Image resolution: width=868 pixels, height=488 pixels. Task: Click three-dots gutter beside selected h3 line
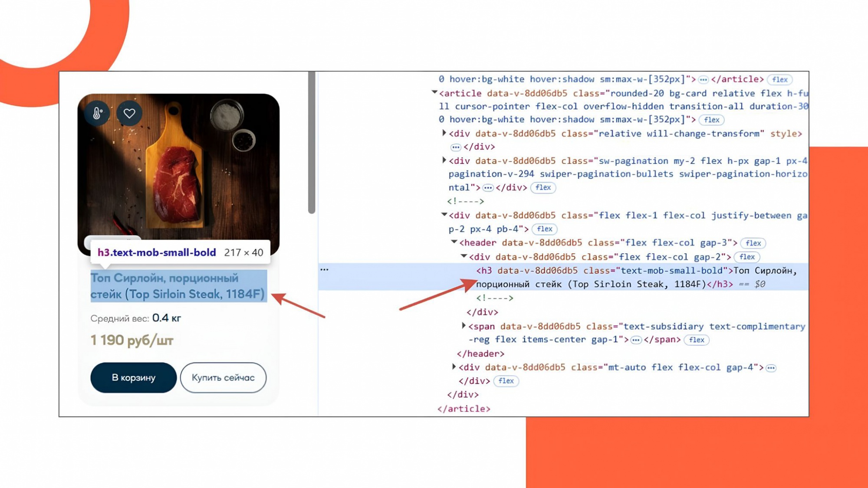pos(324,270)
